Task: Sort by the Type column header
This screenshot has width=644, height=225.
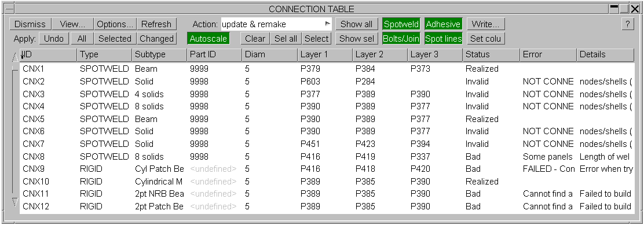Action: (x=105, y=54)
